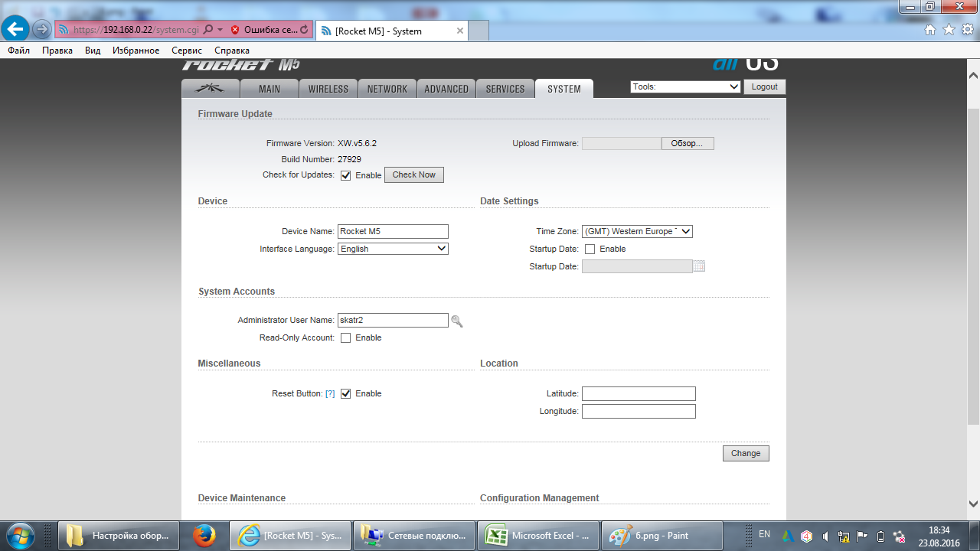Toggle Startup Date Enable checkbox
Image resolution: width=980 pixels, height=551 pixels.
(590, 249)
